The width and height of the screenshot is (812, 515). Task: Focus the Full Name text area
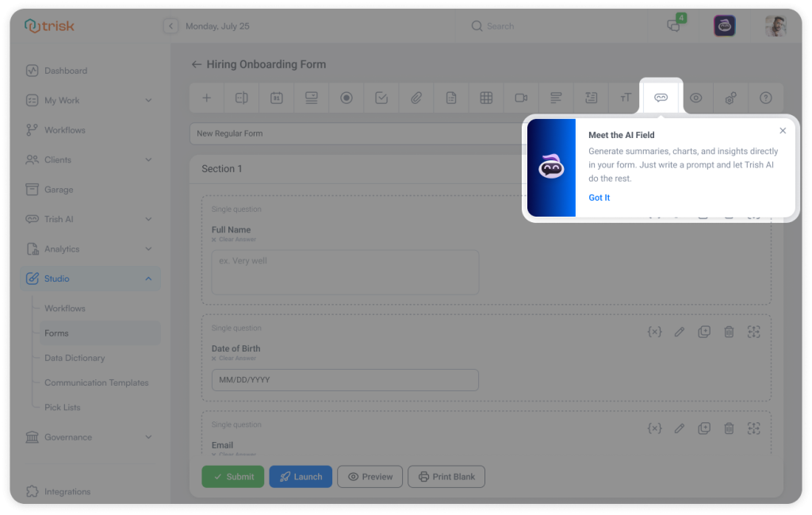pyautogui.click(x=345, y=272)
